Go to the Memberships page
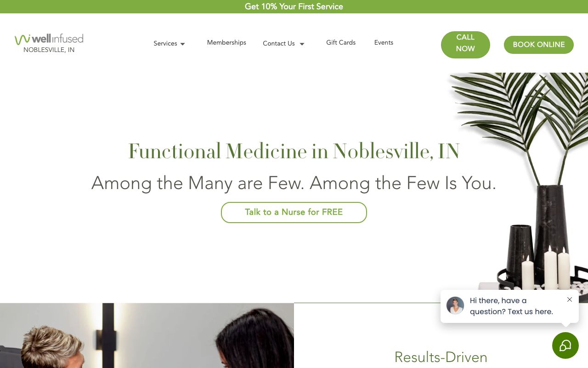The width and height of the screenshot is (588, 368). [226, 42]
